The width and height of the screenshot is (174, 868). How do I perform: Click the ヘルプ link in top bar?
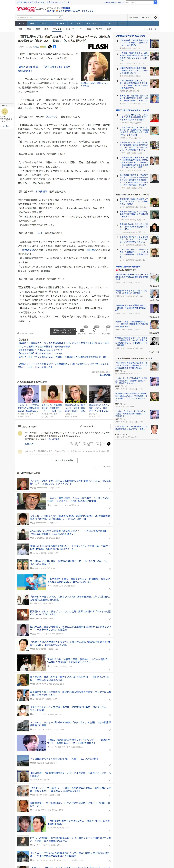(121, 2)
